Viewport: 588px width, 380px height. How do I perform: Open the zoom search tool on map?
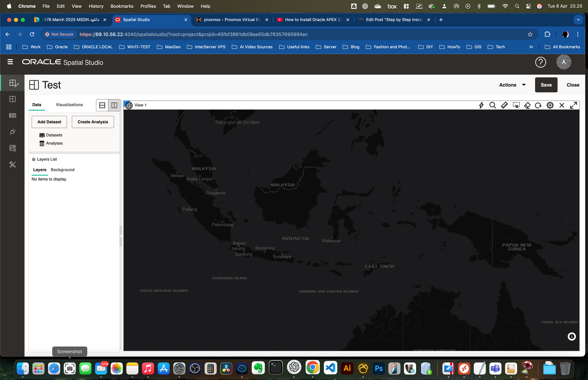coord(493,105)
